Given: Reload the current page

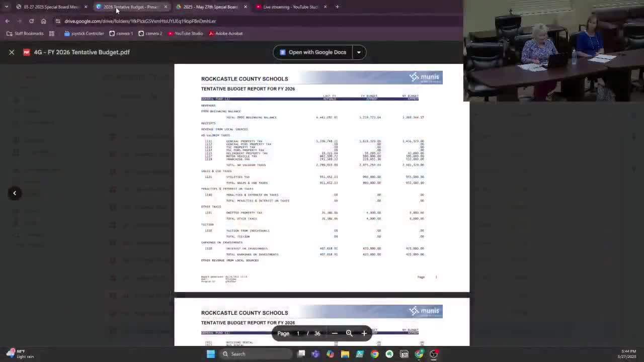Looking at the screenshot, I should [x=31, y=21].
